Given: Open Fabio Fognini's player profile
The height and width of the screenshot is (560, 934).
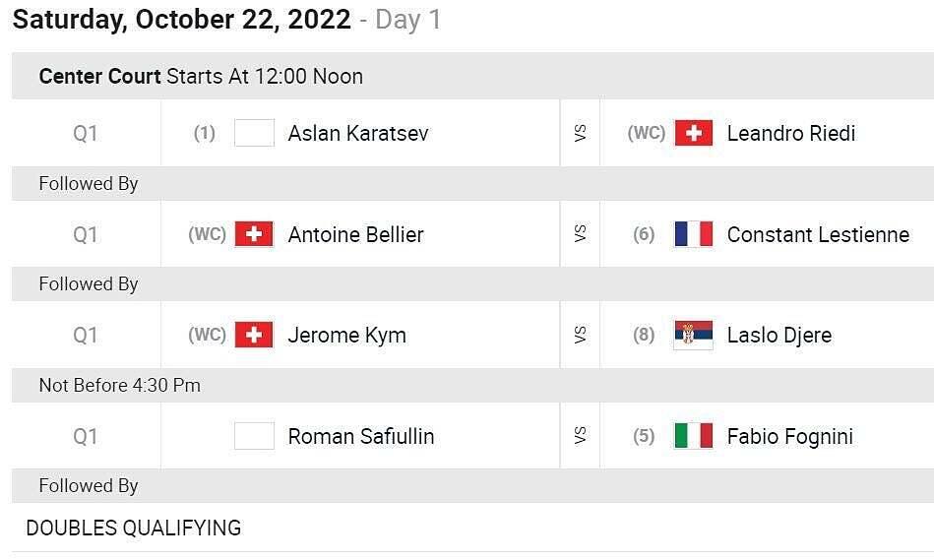Looking at the screenshot, I should click(790, 437).
